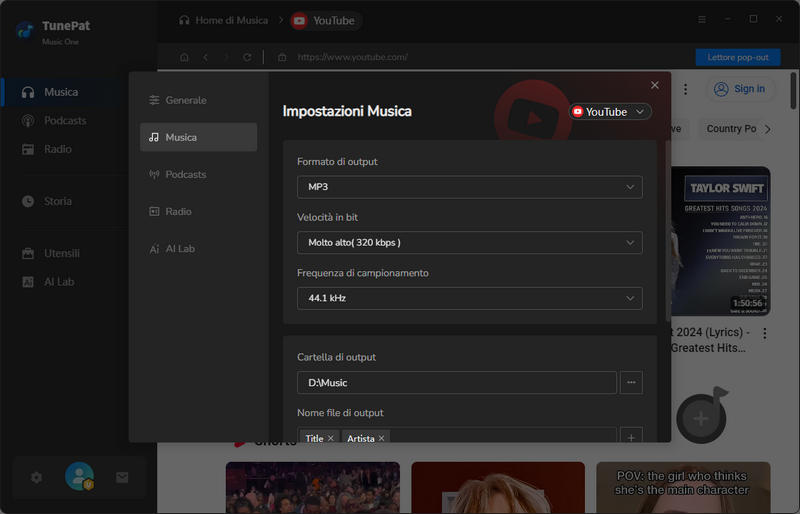Remove the Artista tag from file name
Viewport: 800px width, 514px height.
point(381,438)
